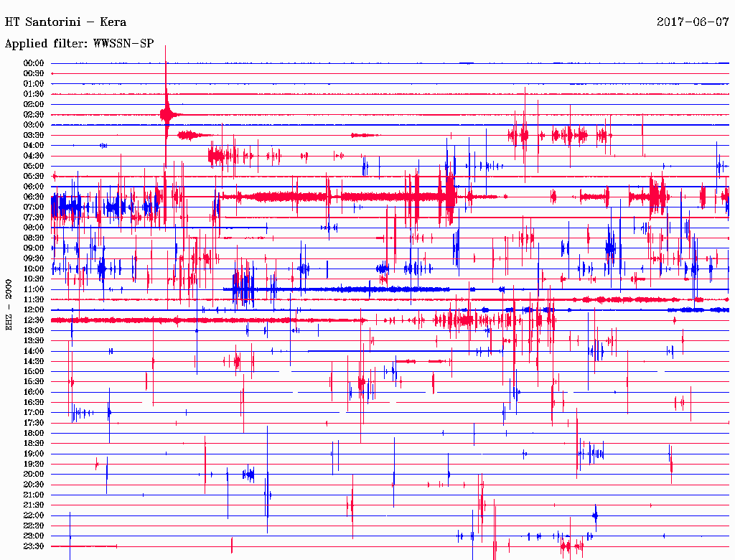Click the '23:00' time label

(34, 536)
